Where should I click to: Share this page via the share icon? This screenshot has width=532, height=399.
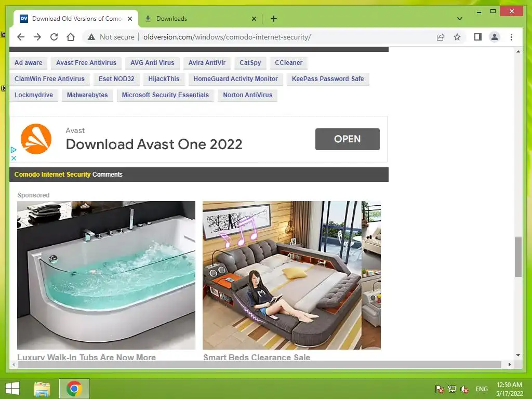tap(441, 37)
